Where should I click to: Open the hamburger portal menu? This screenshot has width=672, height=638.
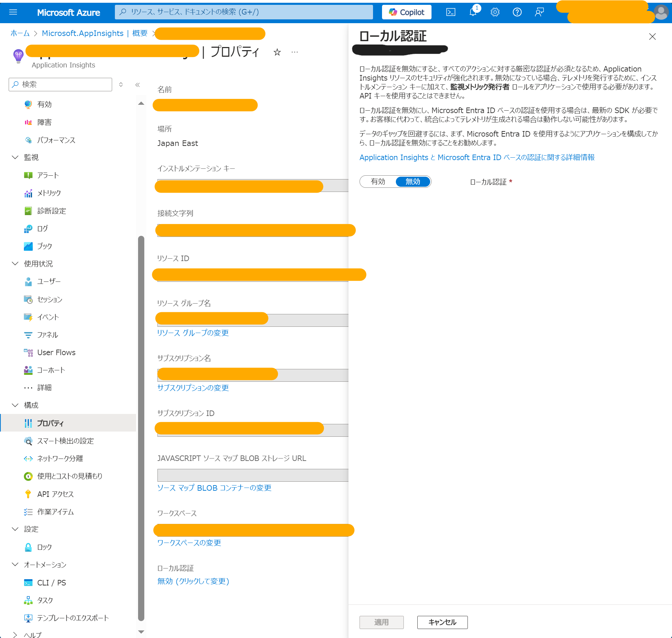tap(13, 12)
